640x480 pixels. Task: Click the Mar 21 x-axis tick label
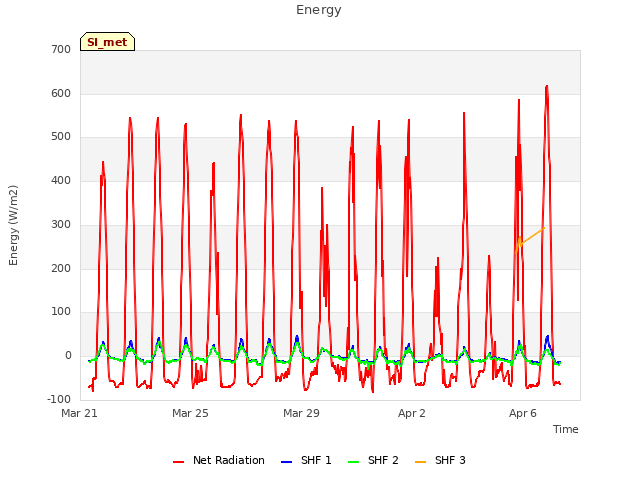coord(80,413)
